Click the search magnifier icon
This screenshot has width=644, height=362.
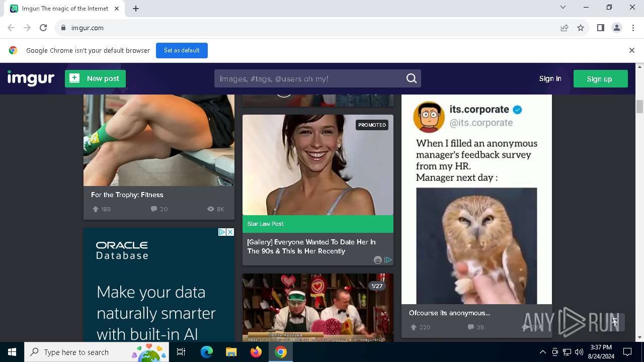point(412,78)
